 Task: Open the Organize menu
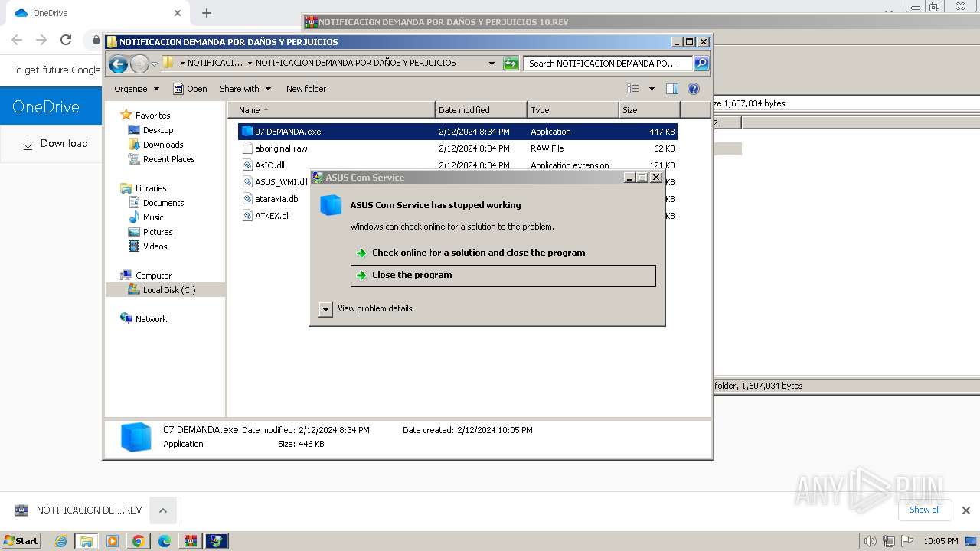click(136, 89)
